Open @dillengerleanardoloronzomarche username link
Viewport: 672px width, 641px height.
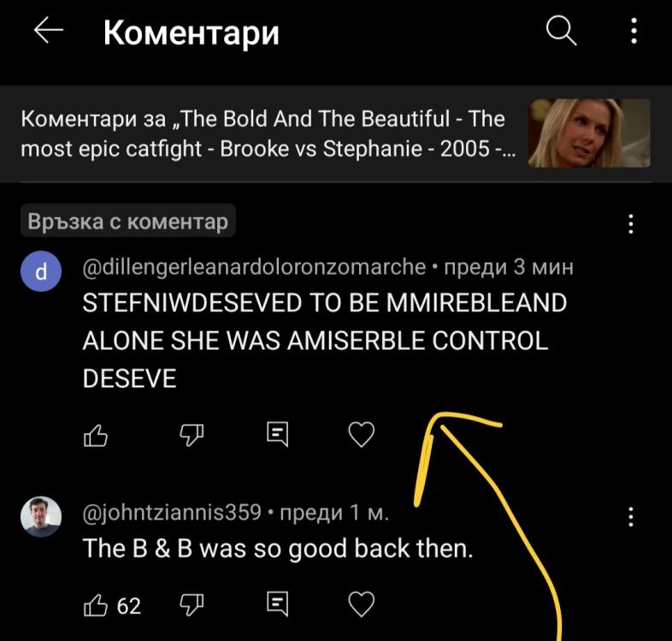(x=253, y=267)
